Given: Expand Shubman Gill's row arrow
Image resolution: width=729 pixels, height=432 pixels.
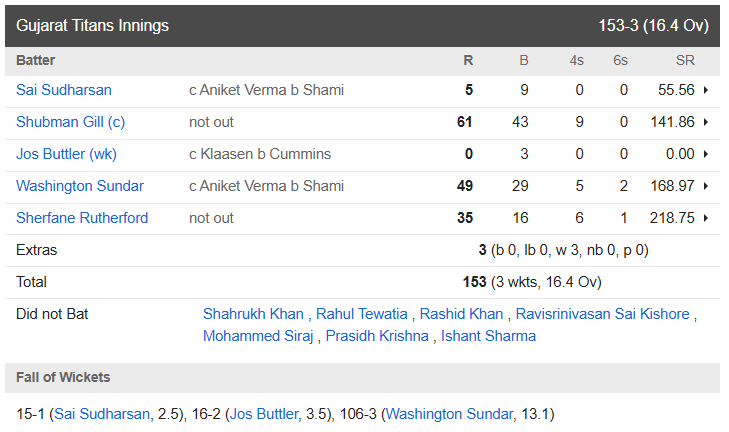Looking at the screenshot, I should [x=707, y=122].
